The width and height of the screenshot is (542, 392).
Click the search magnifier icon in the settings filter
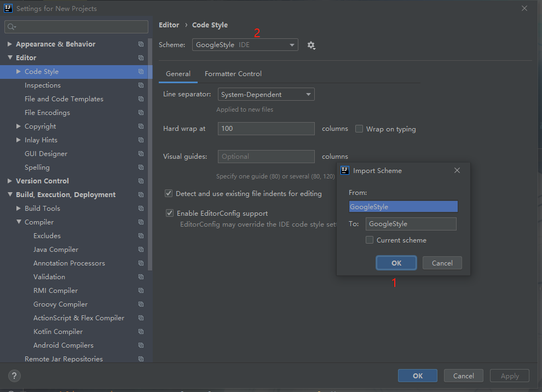pyautogui.click(x=11, y=27)
